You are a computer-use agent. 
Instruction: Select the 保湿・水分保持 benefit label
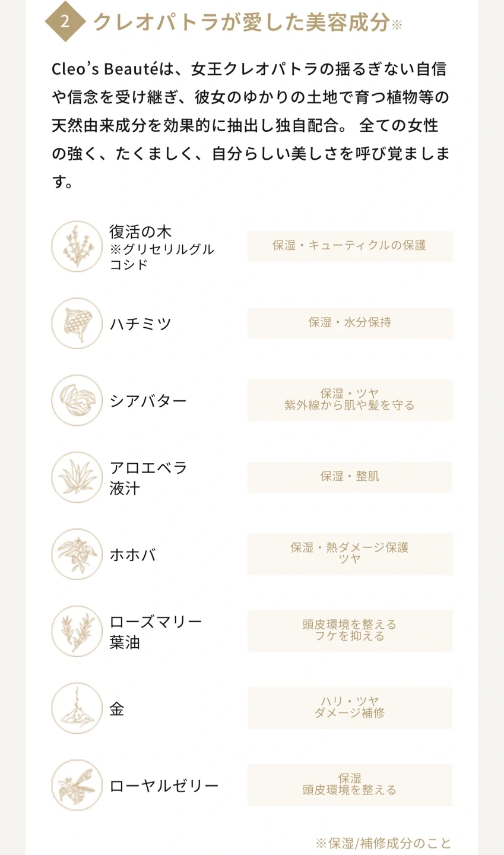350,323
